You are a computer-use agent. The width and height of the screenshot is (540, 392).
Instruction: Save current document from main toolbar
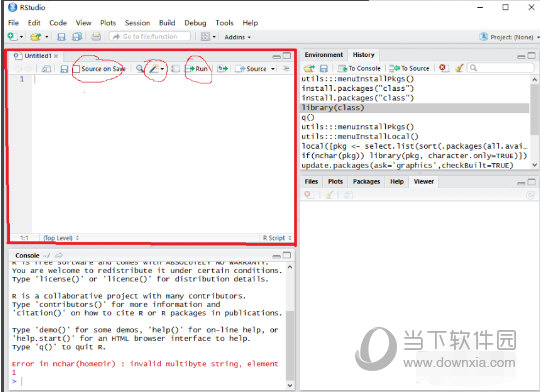click(x=61, y=37)
